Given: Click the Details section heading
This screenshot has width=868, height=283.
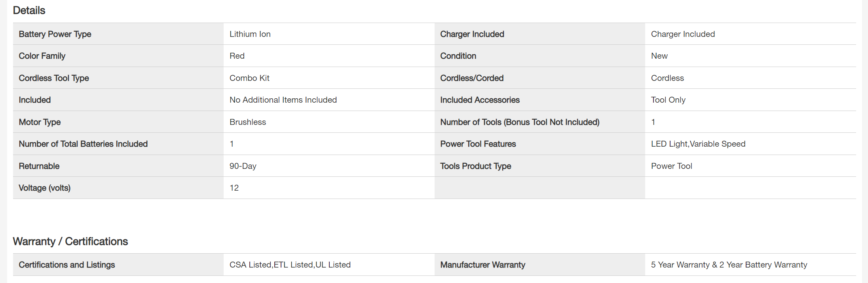Looking at the screenshot, I should click(x=29, y=10).
